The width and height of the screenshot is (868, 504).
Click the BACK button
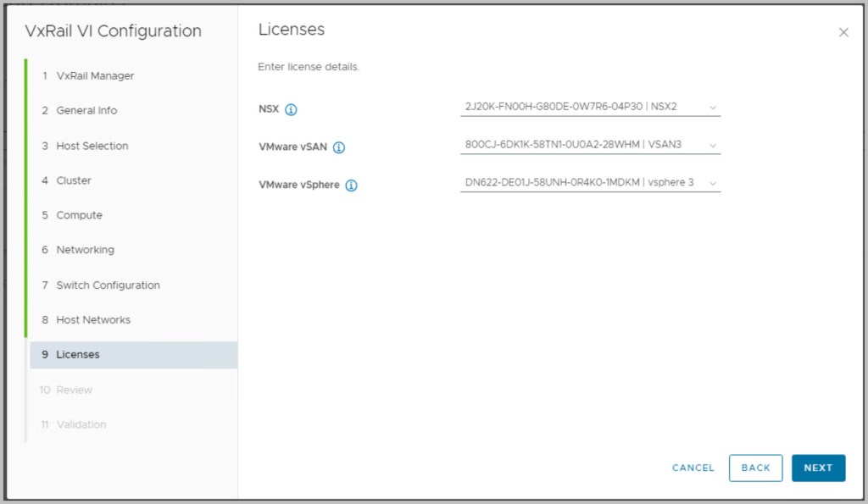755,468
